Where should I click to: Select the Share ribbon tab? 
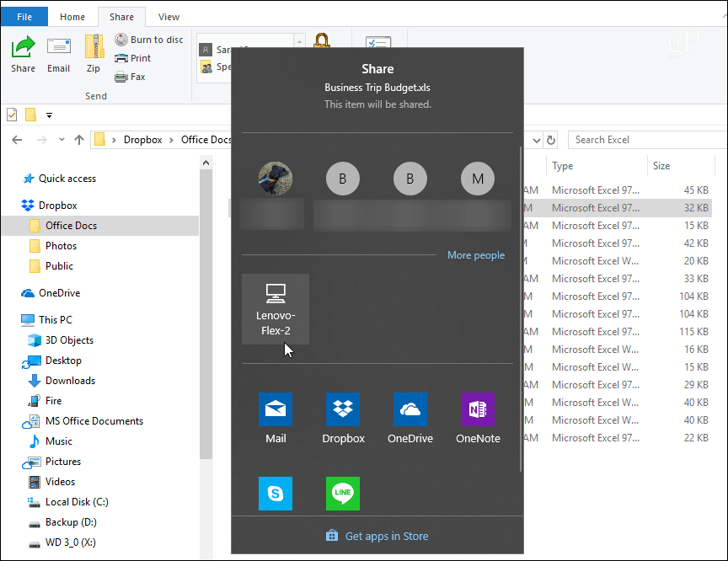point(121,17)
